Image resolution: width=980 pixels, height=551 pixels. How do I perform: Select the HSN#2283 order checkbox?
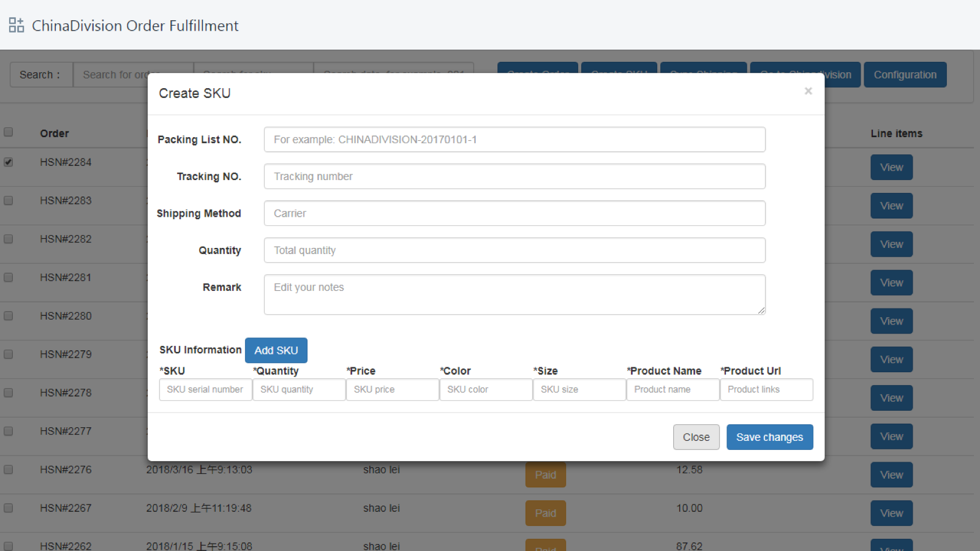point(9,201)
